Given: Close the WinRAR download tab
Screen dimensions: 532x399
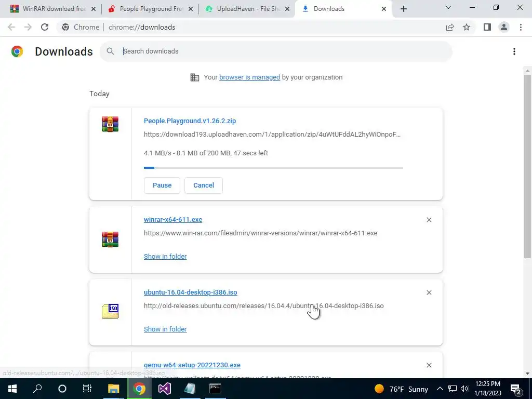Looking at the screenshot, I should [94, 9].
